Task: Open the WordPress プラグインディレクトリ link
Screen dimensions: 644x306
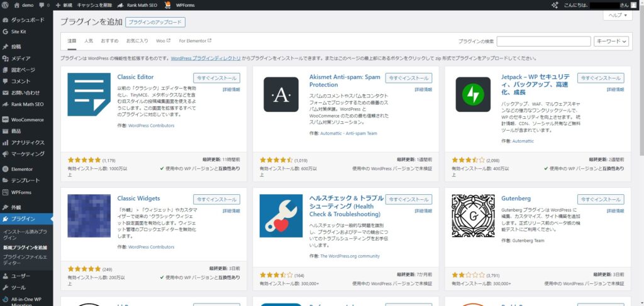Action: tap(206, 58)
